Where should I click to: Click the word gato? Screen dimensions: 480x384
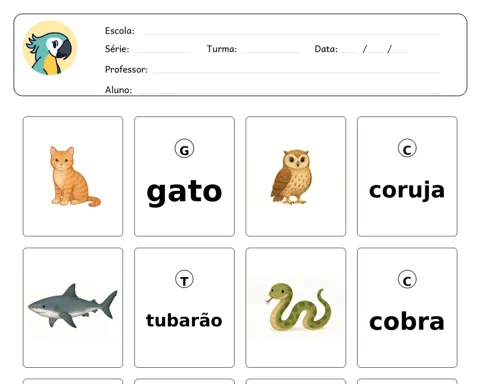(184, 193)
